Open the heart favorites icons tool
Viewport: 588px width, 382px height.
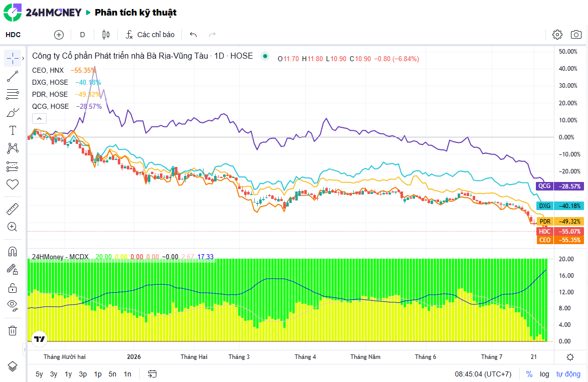coord(13,184)
